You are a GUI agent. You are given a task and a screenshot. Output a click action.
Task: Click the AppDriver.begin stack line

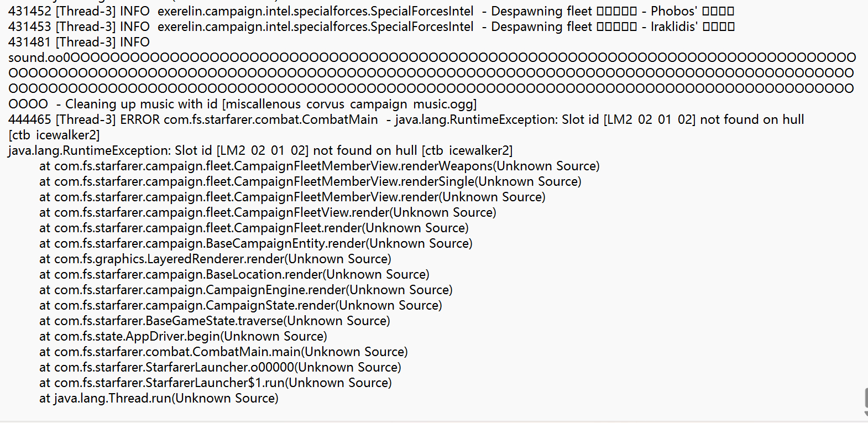point(183,336)
